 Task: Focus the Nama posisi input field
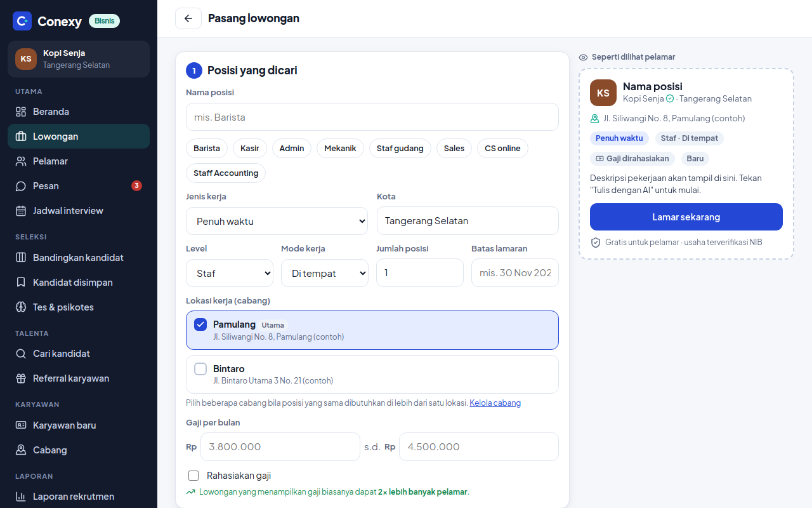pyautogui.click(x=372, y=117)
